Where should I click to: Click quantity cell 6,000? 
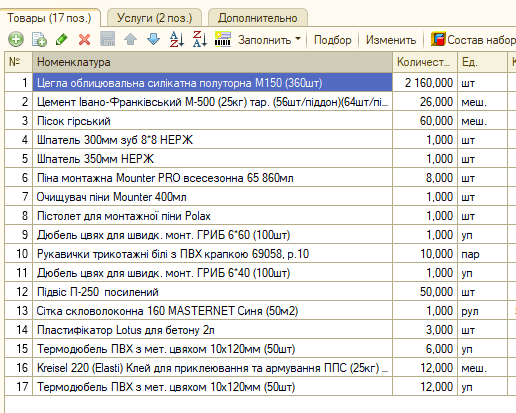click(x=425, y=349)
